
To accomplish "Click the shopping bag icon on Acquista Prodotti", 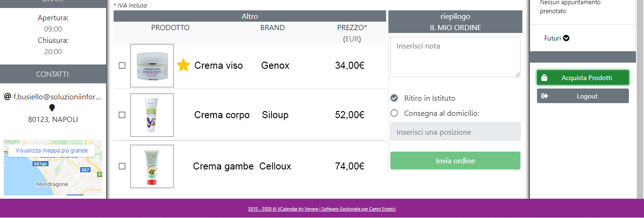I will click(x=544, y=78).
